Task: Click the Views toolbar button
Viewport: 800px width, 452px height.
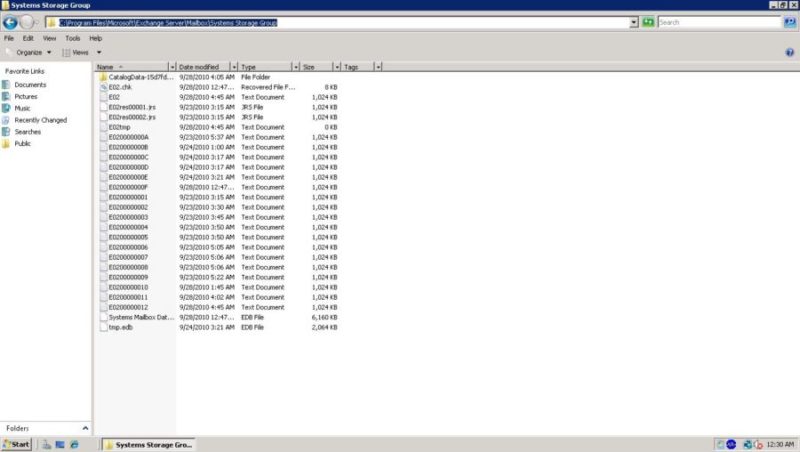Action: click(76, 52)
